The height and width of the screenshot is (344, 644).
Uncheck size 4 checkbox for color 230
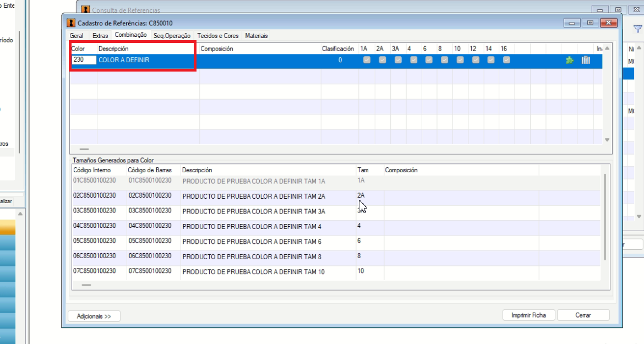click(413, 60)
